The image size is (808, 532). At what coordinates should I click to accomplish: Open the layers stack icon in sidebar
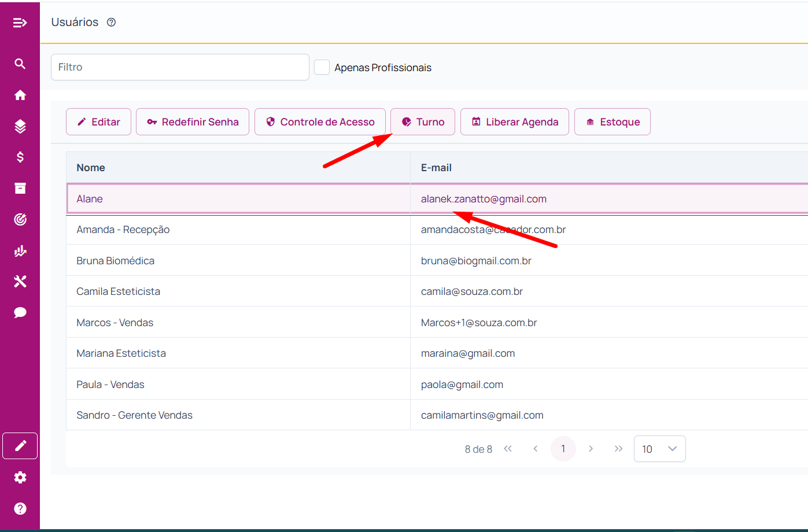tap(20, 126)
